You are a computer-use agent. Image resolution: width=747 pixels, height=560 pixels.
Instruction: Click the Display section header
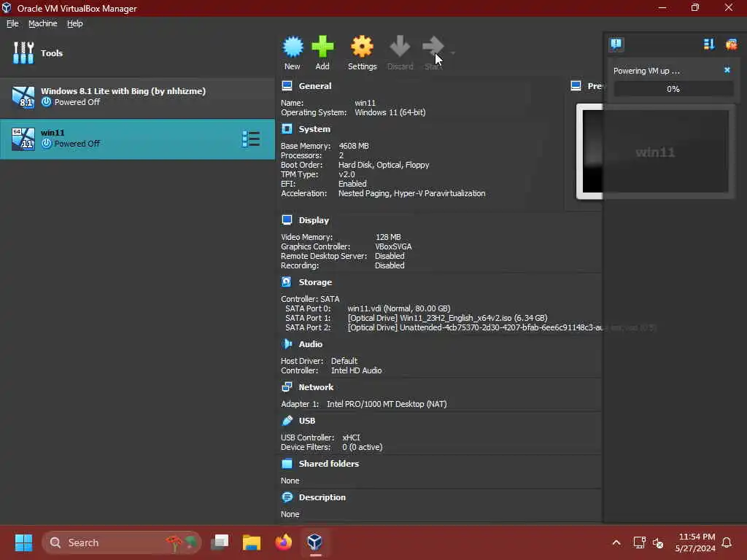point(314,220)
